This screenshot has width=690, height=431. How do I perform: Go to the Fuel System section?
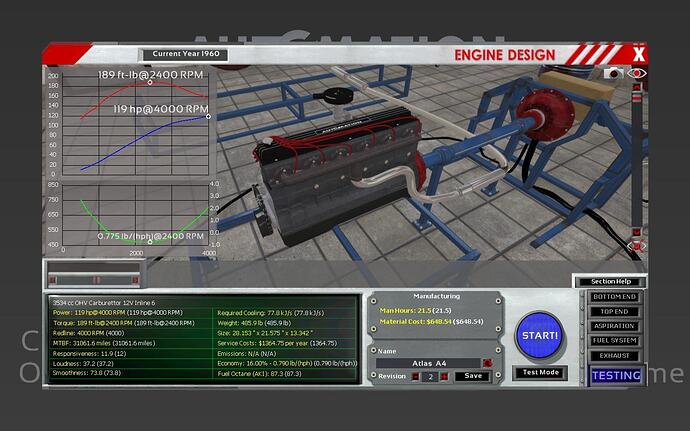pos(614,340)
